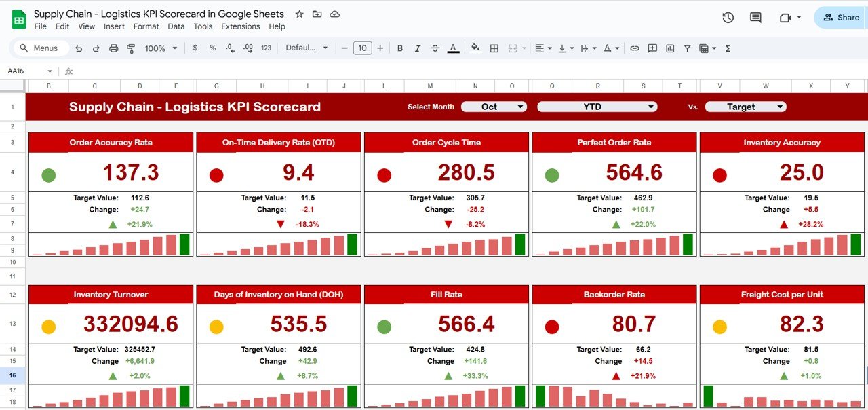Open the fill color picker
Viewport: 868px width, 410px height.
(x=474, y=48)
